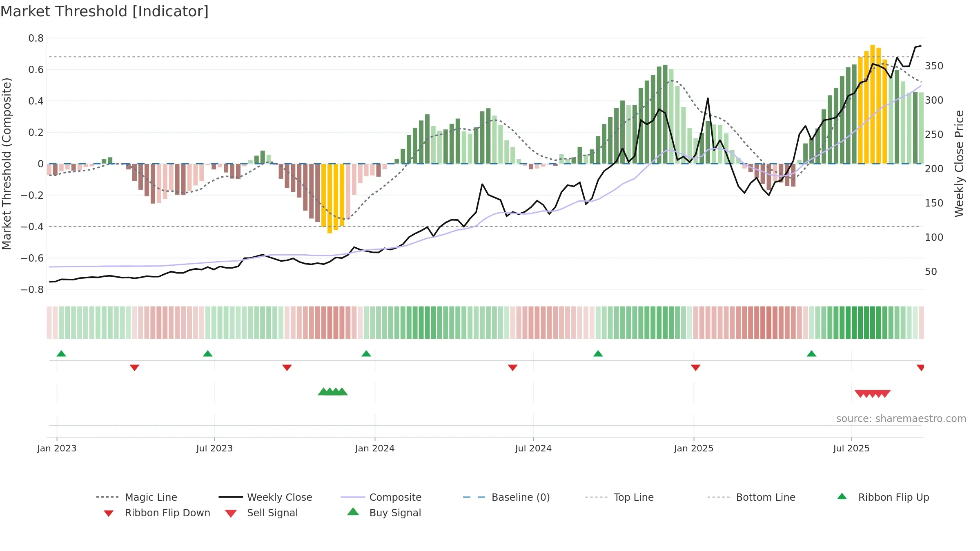Click the 150 right axis tick label
The height and width of the screenshot is (551, 980).
tap(934, 203)
